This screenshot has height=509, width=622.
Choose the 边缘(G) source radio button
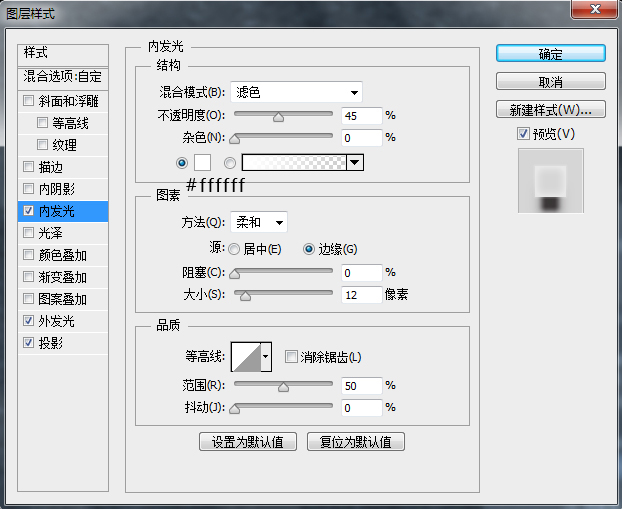pyautogui.click(x=309, y=249)
